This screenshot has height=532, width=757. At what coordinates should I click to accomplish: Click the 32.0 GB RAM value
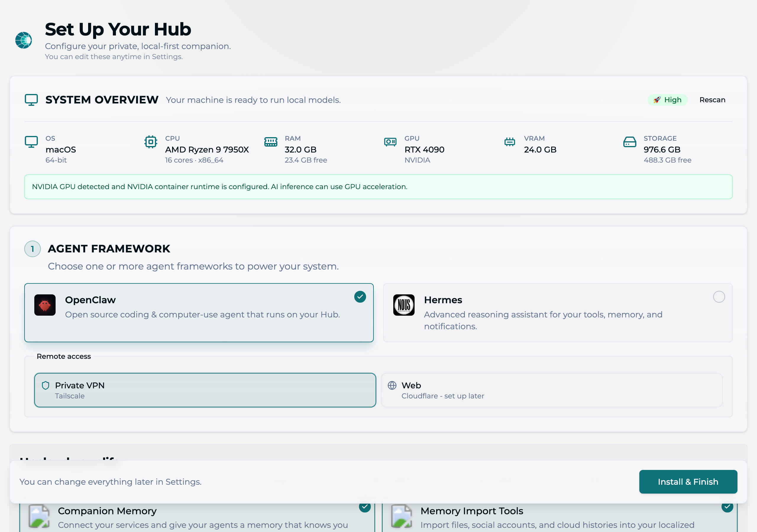coord(301,150)
